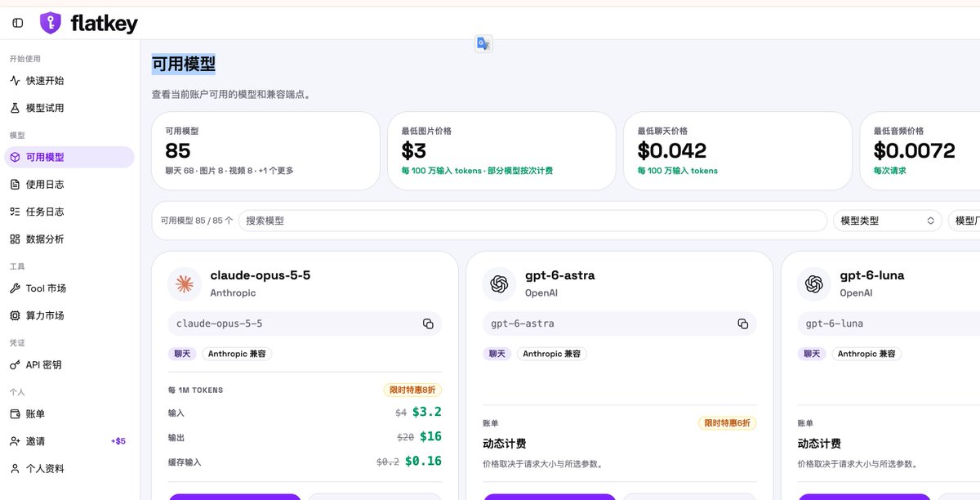The image size is (980, 500).
Task: Click the 可用模型 cube icon
Action: coord(15,157)
